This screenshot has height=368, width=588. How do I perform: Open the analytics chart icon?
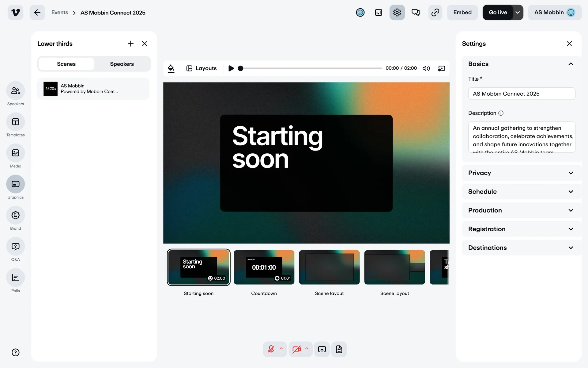[x=379, y=13]
